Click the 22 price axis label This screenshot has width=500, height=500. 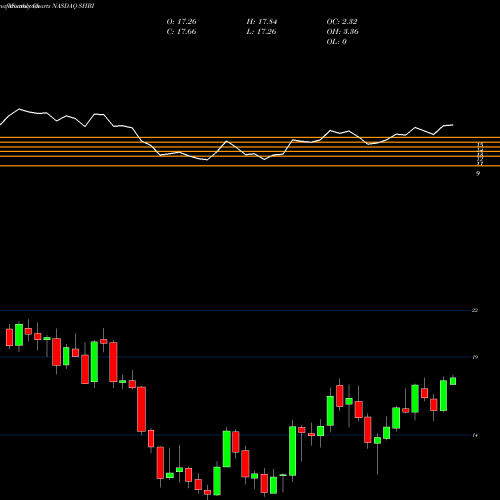click(475, 310)
